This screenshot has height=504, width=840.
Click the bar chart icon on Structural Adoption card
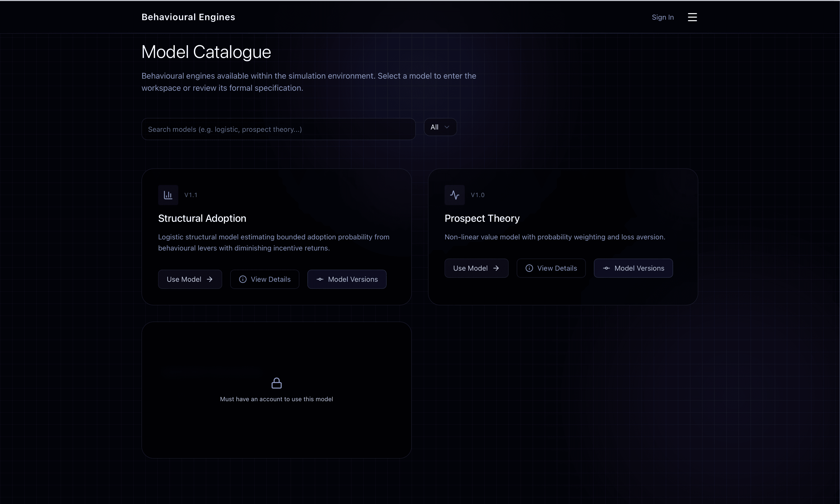[168, 195]
